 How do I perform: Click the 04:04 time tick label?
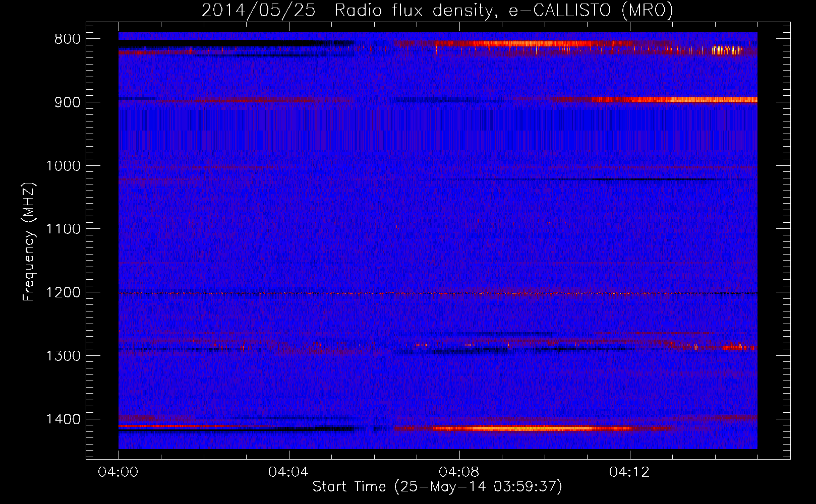(288, 472)
